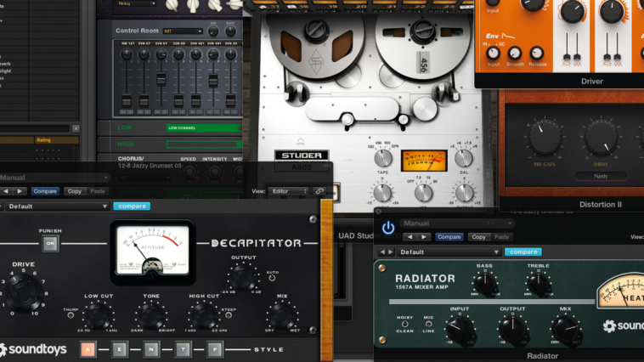Viewport: 644px width, 362px height.
Task: Click the Decapitator HIGH CUT knob
Action: coord(204,316)
